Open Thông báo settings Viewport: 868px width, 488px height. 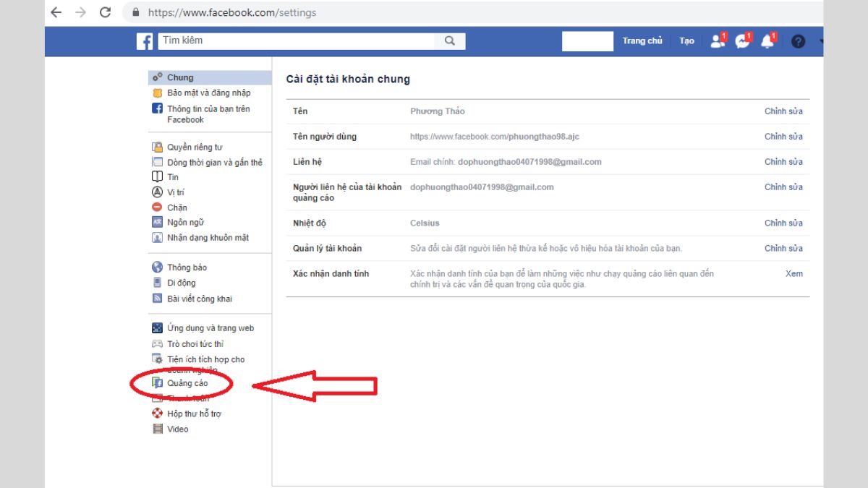(x=187, y=267)
